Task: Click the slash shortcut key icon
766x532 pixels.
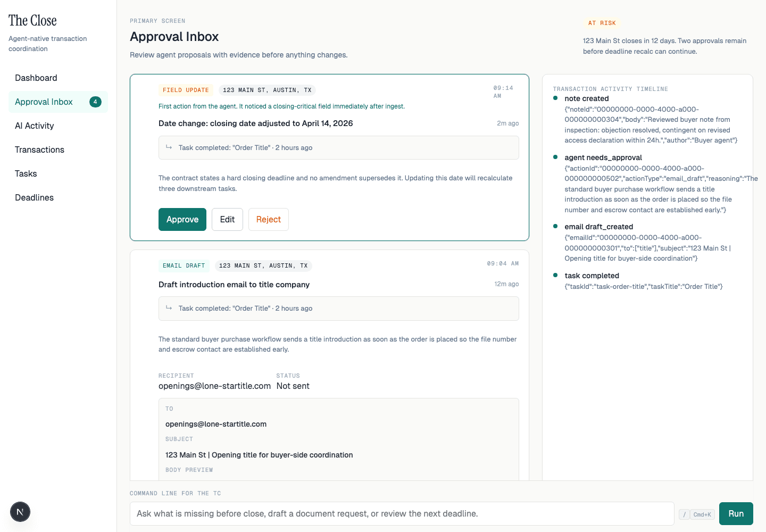Action: coord(684,514)
